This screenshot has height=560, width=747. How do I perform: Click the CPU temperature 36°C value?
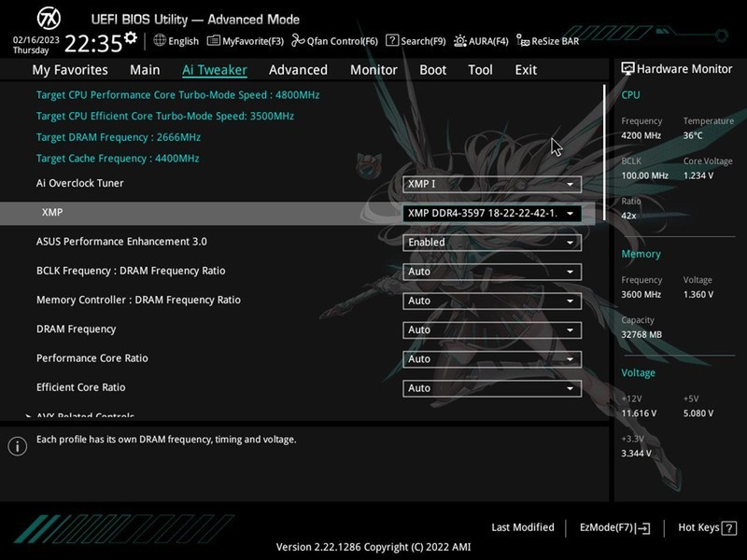click(693, 135)
